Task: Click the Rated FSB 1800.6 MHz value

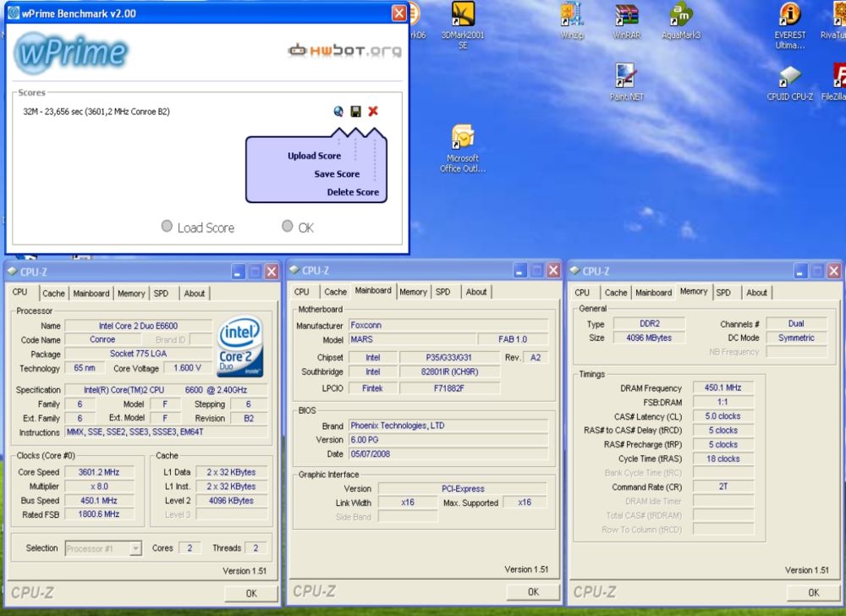Action: pyautogui.click(x=99, y=514)
